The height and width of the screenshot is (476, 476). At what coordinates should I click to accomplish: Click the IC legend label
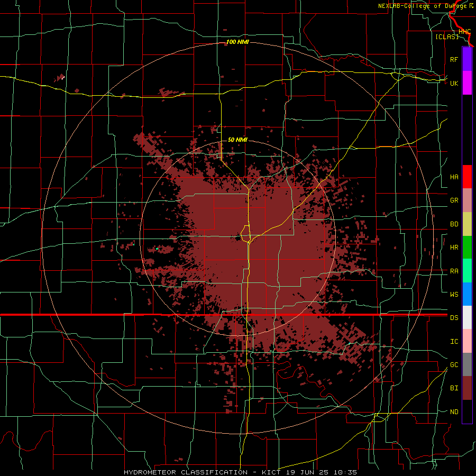point(454,342)
